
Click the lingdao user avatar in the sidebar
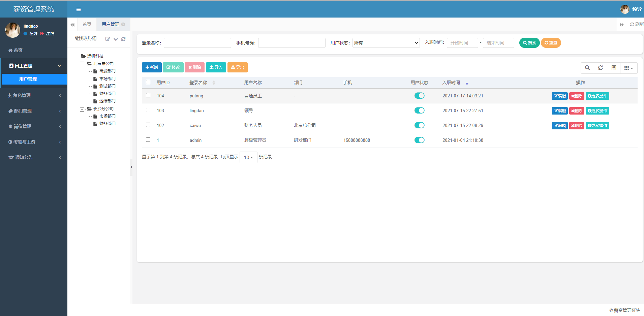click(x=12, y=30)
